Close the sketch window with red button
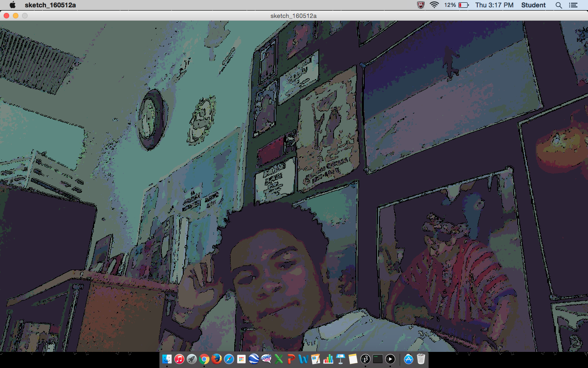 [6, 16]
